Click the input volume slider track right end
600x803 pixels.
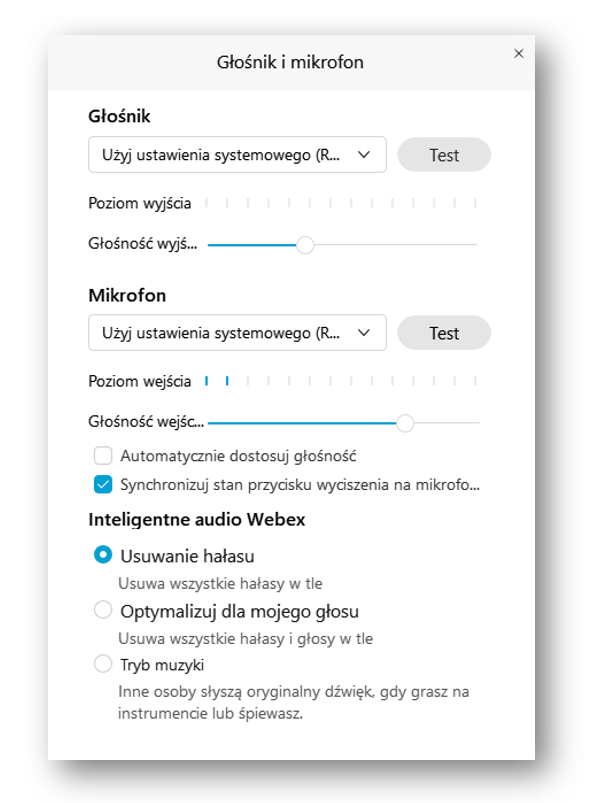click(476, 423)
